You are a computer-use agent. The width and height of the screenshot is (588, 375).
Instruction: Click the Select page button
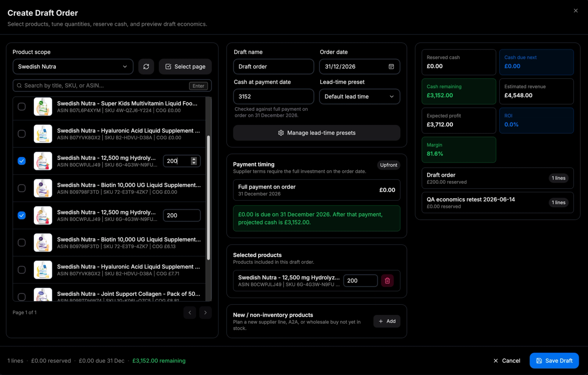click(x=185, y=67)
